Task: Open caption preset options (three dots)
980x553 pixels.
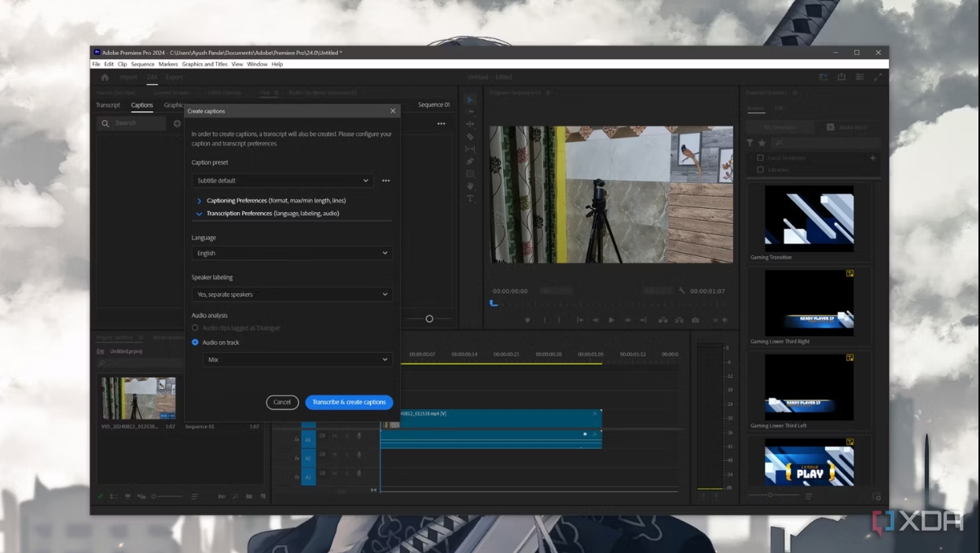Action: (x=386, y=181)
